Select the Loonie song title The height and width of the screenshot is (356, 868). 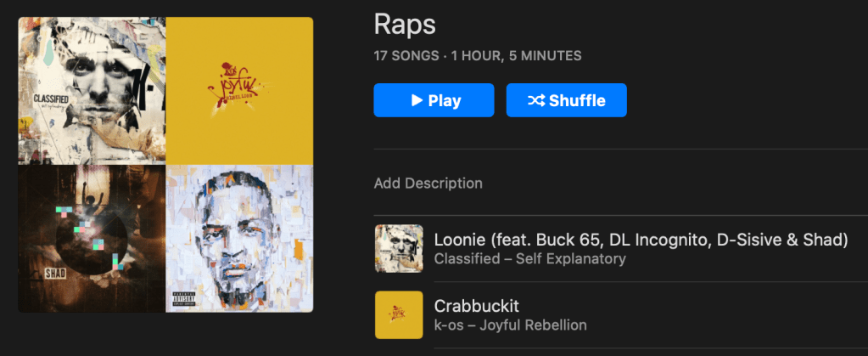(x=641, y=240)
